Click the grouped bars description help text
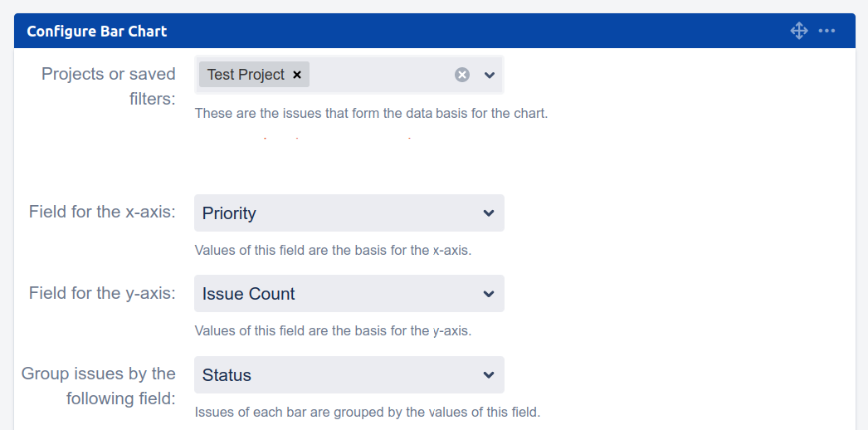 click(x=367, y=412)
